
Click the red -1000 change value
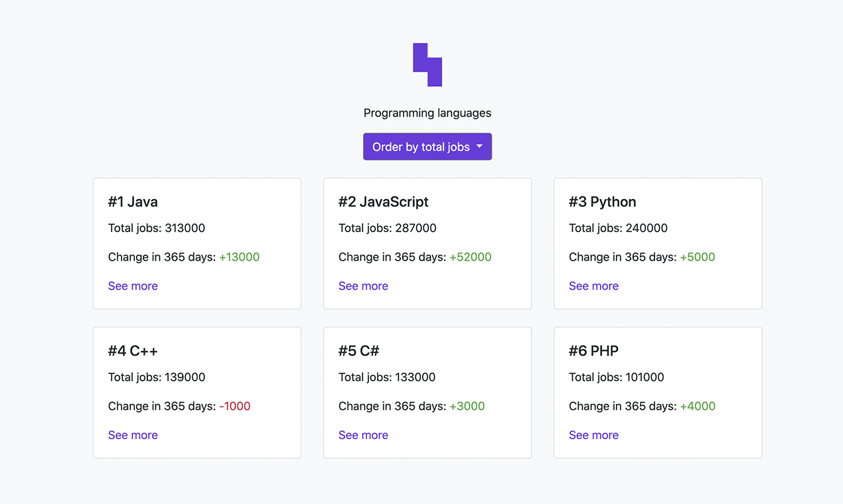point(234,407)
